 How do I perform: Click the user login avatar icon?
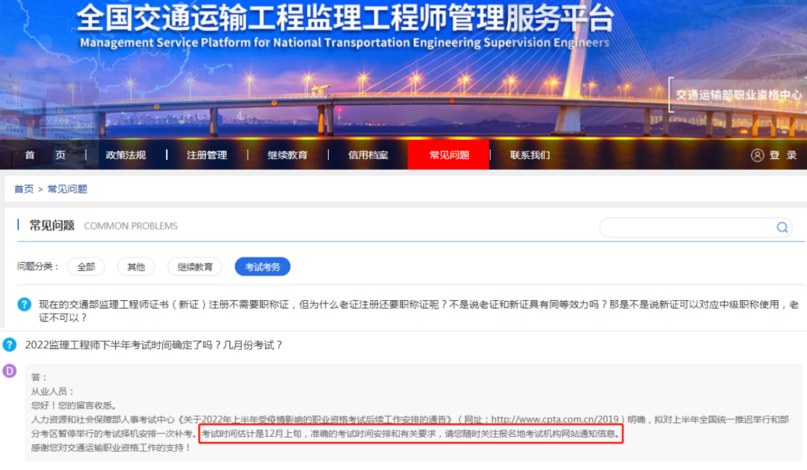coord(757,155)
